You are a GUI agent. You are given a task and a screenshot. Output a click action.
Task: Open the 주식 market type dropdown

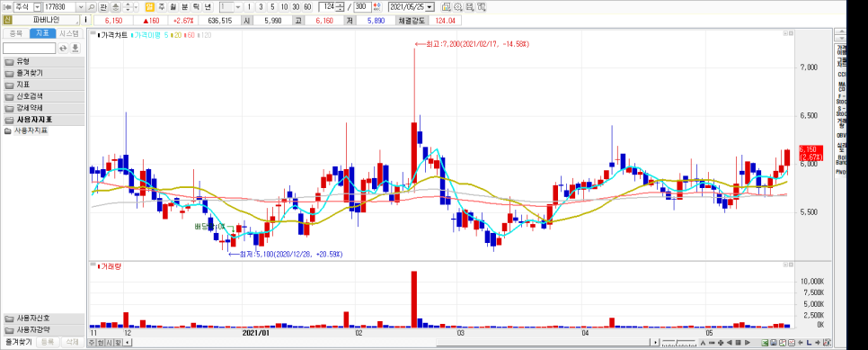pos(37,6)
